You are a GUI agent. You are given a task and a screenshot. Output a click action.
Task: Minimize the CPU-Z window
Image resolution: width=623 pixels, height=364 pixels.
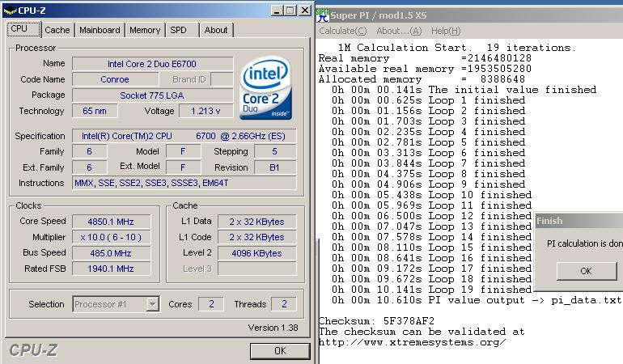(x=277, y=11)
